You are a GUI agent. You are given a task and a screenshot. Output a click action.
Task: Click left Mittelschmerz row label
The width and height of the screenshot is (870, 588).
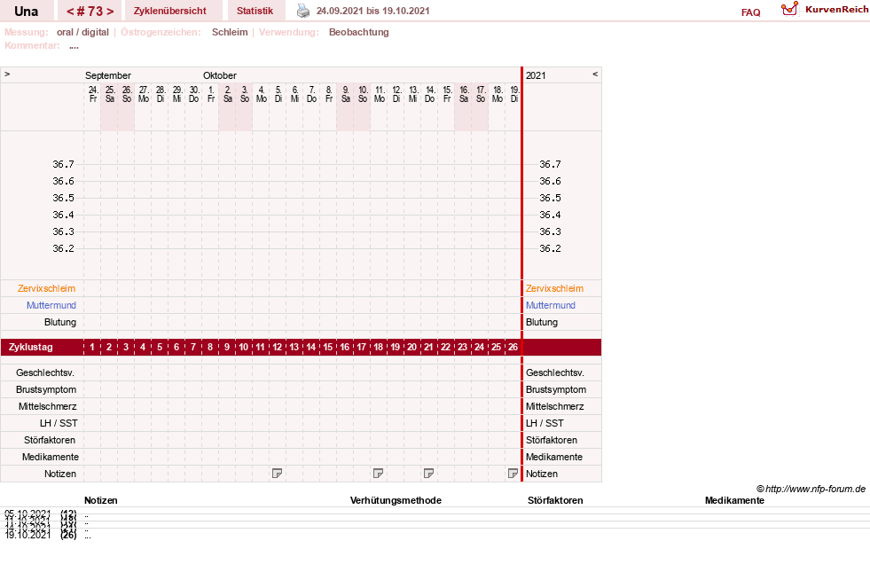click(x=47, y=406)
